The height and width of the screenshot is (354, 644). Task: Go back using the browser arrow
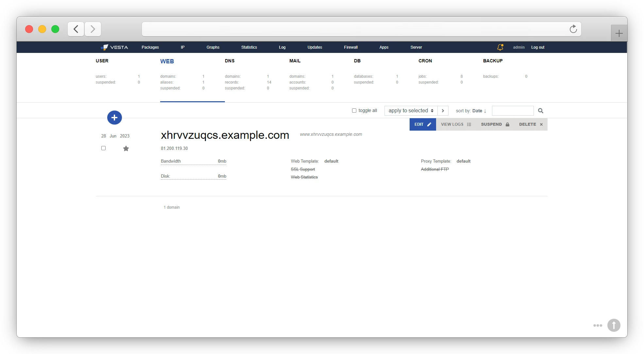coord(76,29)
